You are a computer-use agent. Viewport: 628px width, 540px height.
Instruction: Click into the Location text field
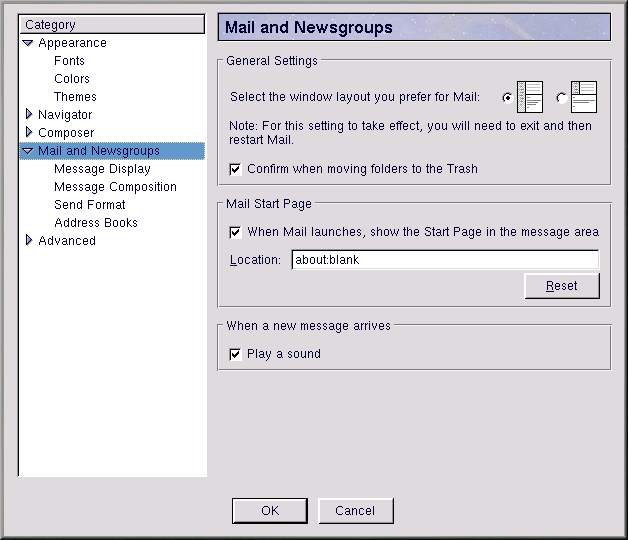(x=444, y=260)
